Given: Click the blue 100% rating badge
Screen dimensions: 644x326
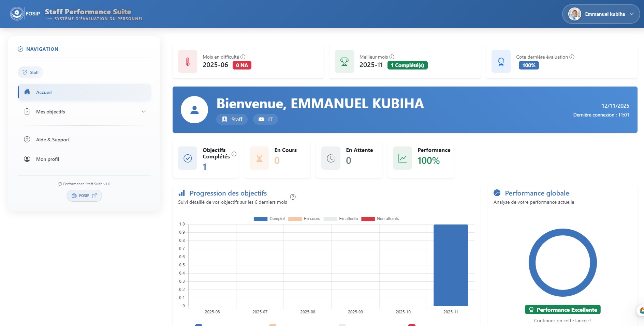Looking at the screenshot, I should click(x=529, y=65).
